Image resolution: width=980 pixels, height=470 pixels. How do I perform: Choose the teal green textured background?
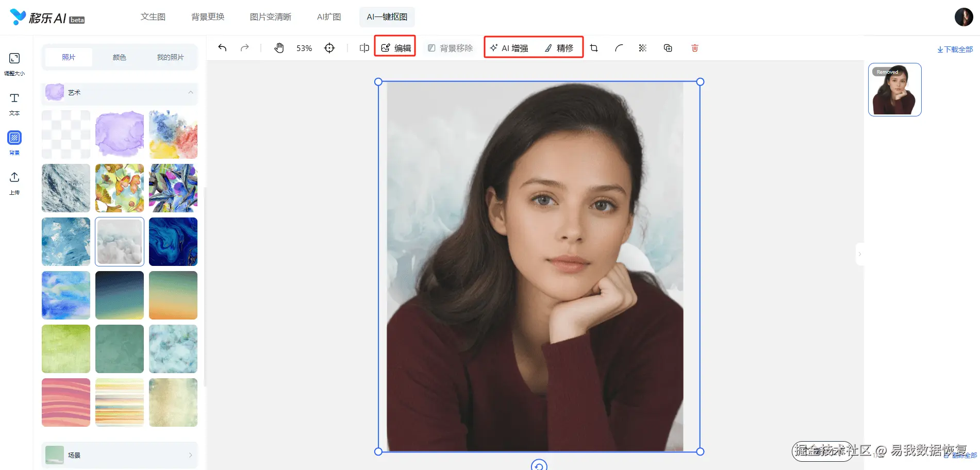pyautogui.click(x=120, y=349)
